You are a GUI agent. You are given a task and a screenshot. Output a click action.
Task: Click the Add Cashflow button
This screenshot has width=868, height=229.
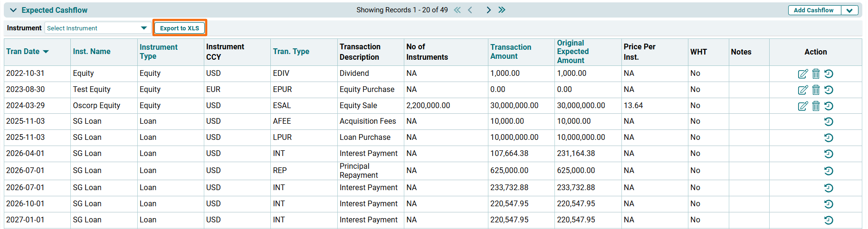pyautogui.click(x=813, y=10)
